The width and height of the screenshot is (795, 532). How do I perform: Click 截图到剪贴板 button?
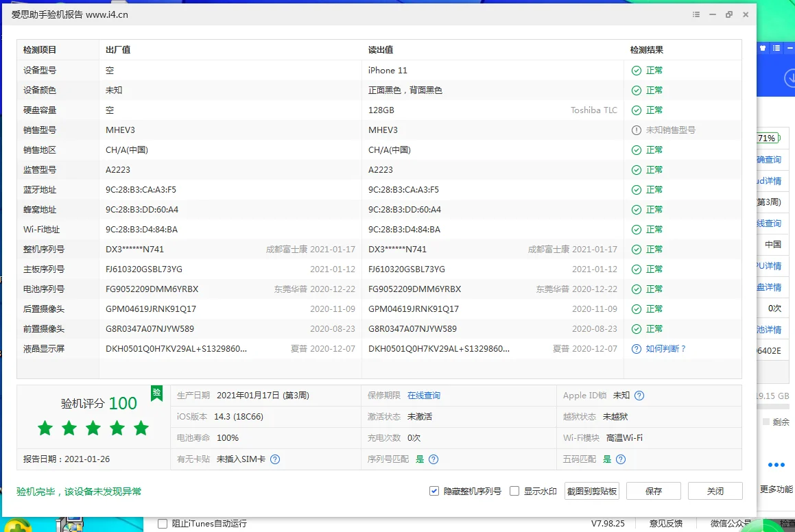point(592,491)
